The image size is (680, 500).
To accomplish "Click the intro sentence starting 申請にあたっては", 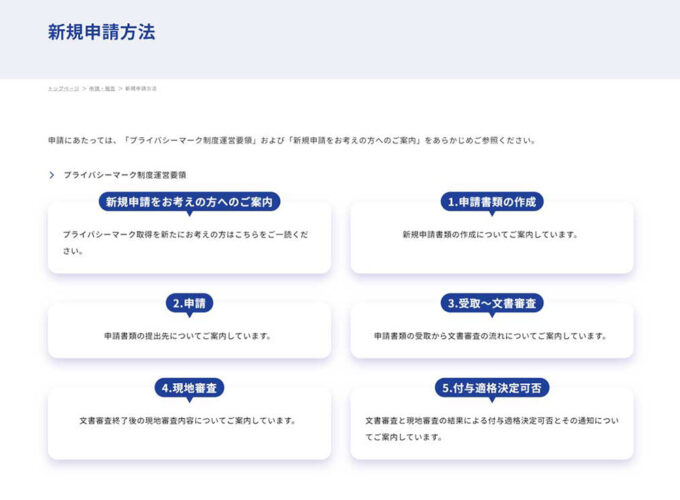I will pos(291,141).
